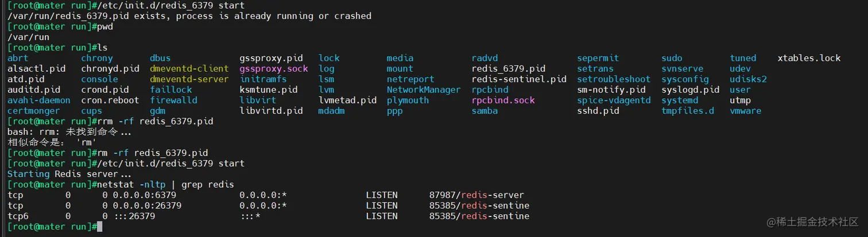This screenshot has height=237, width=868.
Task: Click the "Starting Redis server..." output line
Action: (x=69, y=174)
